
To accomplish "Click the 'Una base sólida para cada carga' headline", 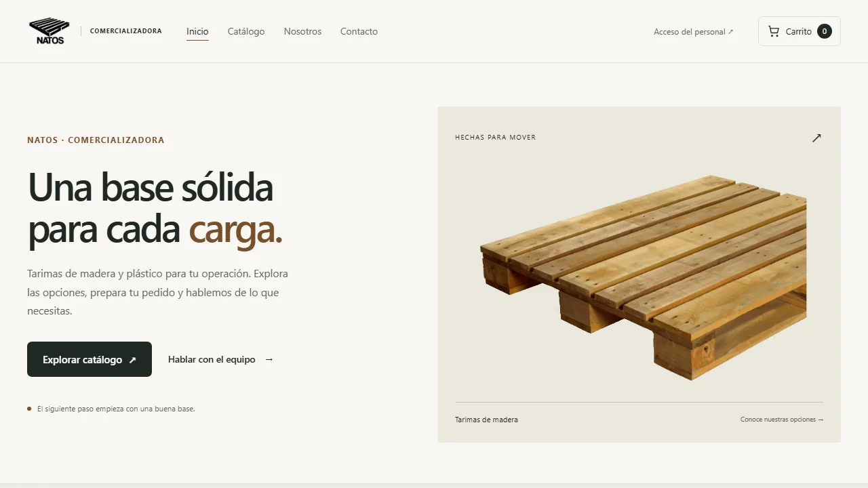I will pyautogui.click(x=155, y=209).
